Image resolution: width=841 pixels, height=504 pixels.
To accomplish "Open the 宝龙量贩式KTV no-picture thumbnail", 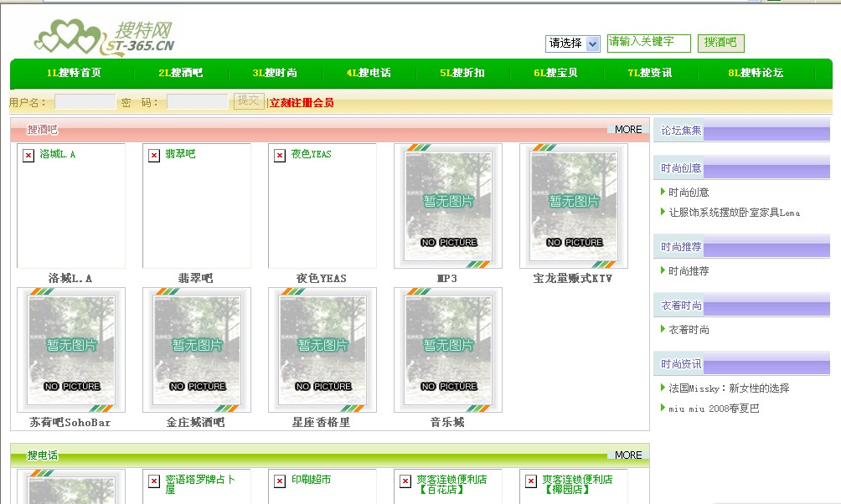I will 573,206.
